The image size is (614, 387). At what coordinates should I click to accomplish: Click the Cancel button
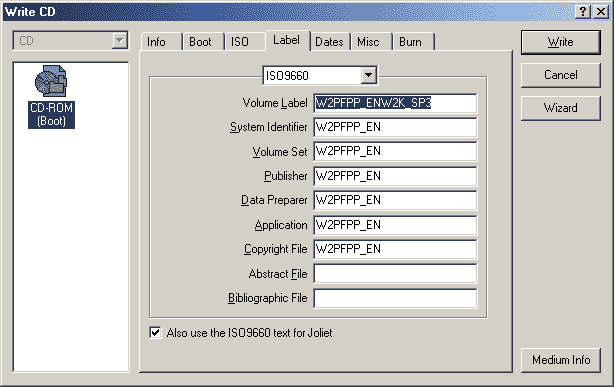pyautogui.click(x=560, y=75)
